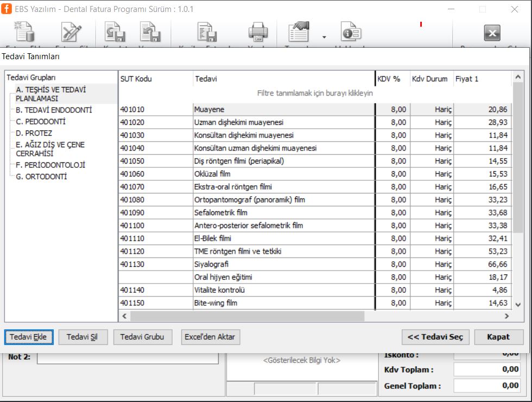This screenshot has height=402, width=532.
Task: Sort by the SUT Kodu column header
Action: coord(156,79)
